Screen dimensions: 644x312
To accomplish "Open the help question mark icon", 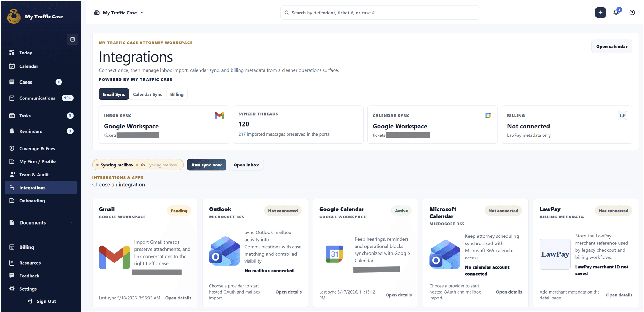I will tap(632, 13).
